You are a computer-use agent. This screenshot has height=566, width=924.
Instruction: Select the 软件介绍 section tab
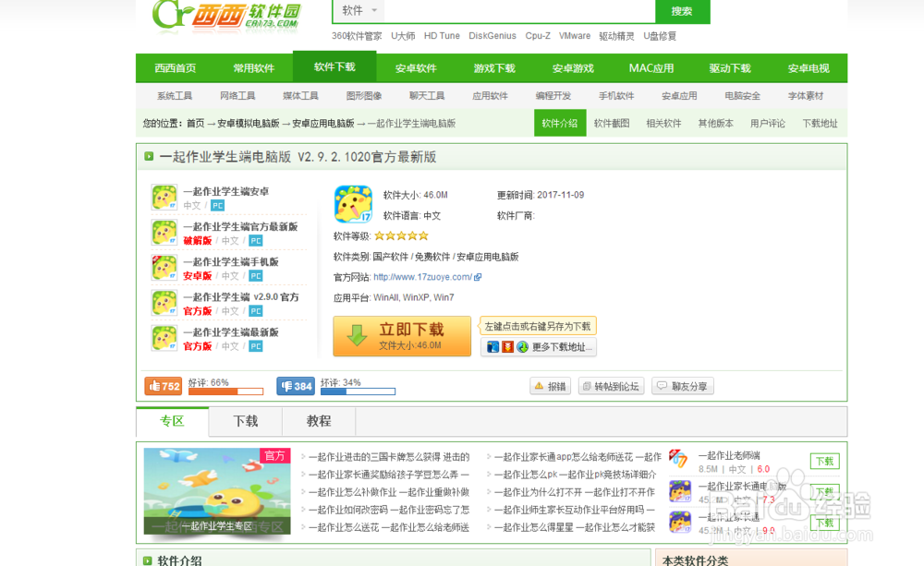(x=560, y=123)
